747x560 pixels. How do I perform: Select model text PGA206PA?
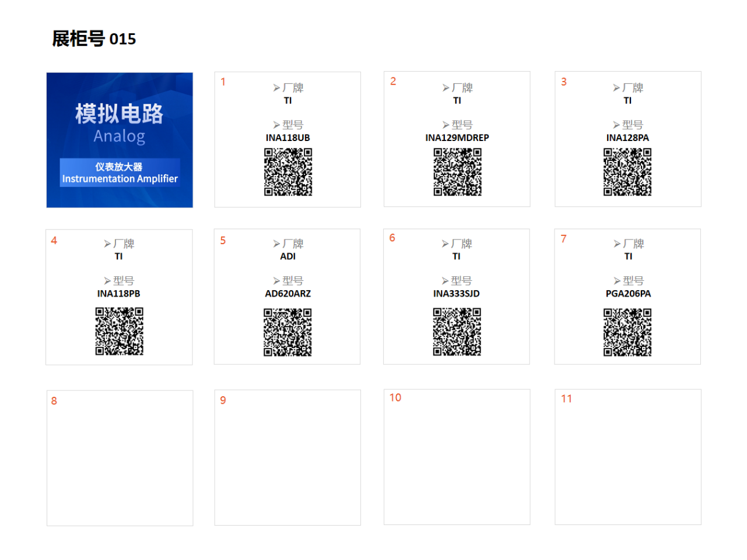[628, 294]
